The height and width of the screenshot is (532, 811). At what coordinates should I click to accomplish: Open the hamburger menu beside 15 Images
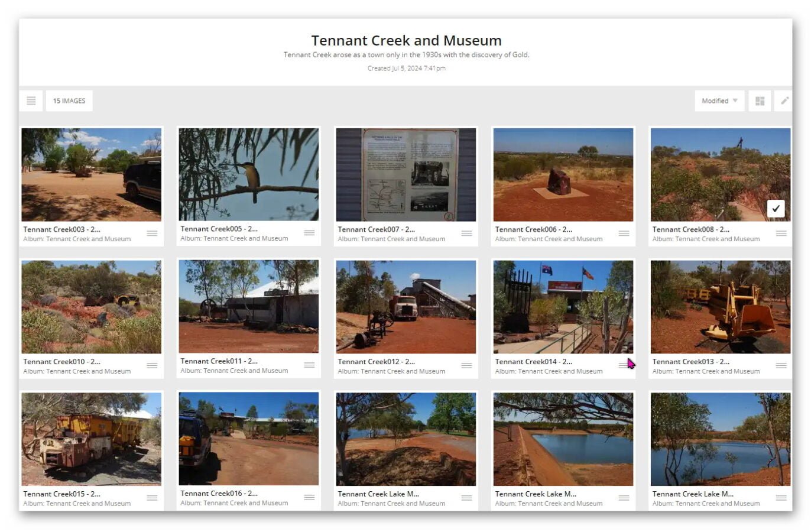point(31,101)
